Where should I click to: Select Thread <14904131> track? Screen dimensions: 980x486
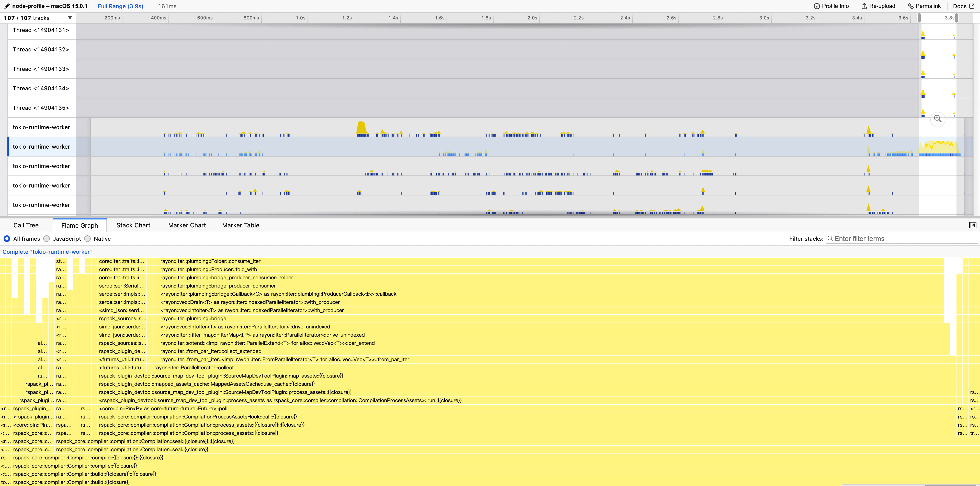click(41, 30)
